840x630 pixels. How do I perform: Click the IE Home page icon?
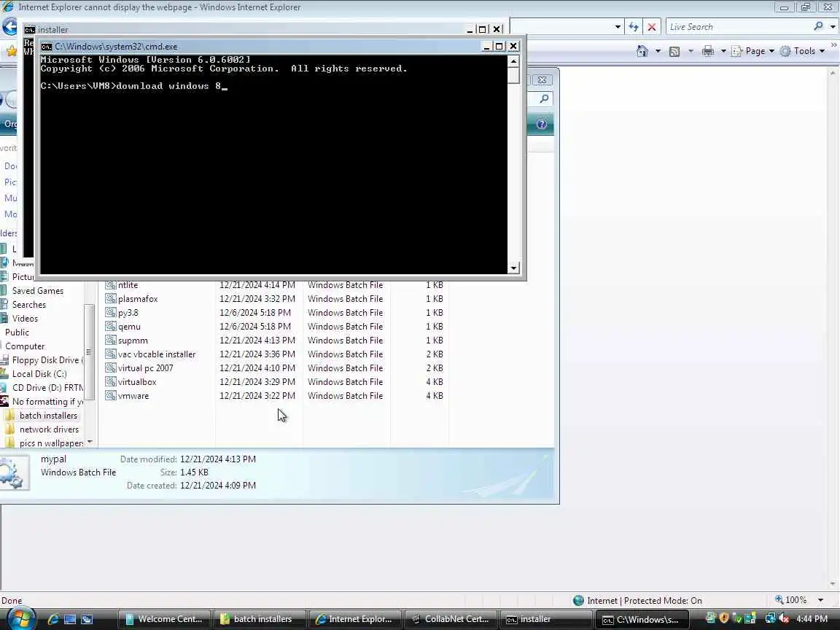pyautogui.click(x=642, y=51)
